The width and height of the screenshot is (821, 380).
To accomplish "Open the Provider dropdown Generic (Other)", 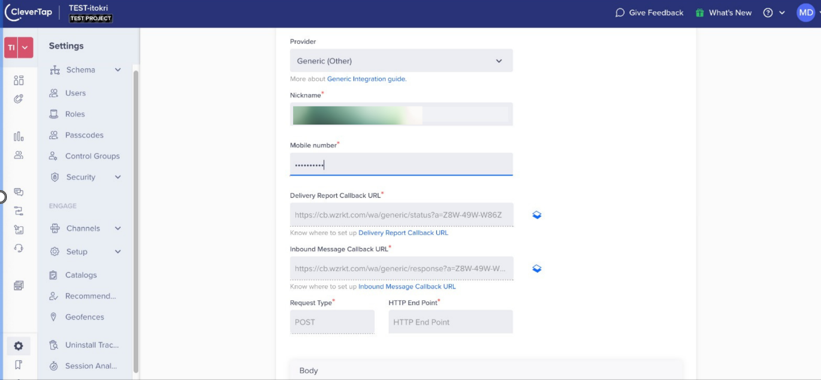I will [401, 61].
